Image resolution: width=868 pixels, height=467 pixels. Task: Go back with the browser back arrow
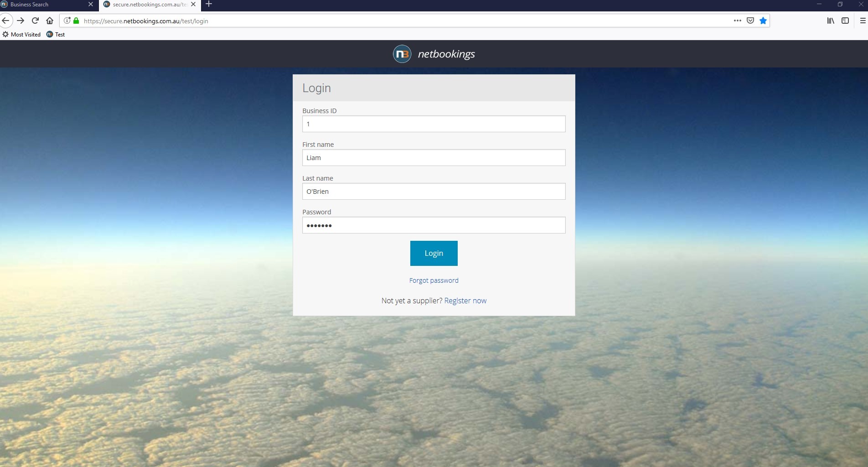click(5, 21)
